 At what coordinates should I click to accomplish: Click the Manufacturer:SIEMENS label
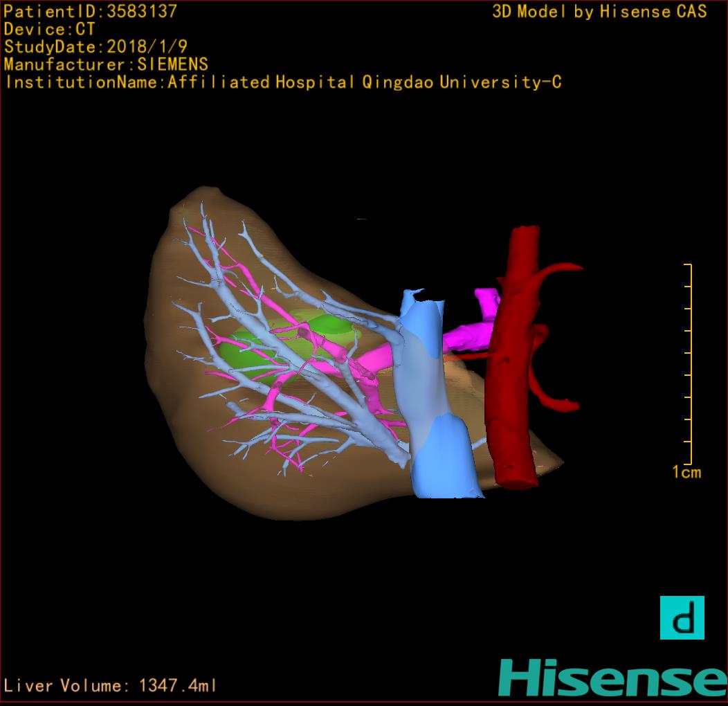106,64
